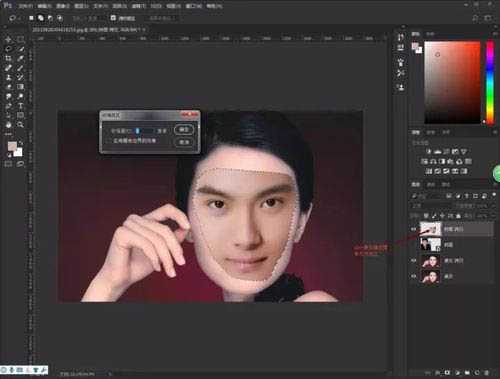Choose Add to selection mode in options bar

pyautogui.click(x=41, y=18)
